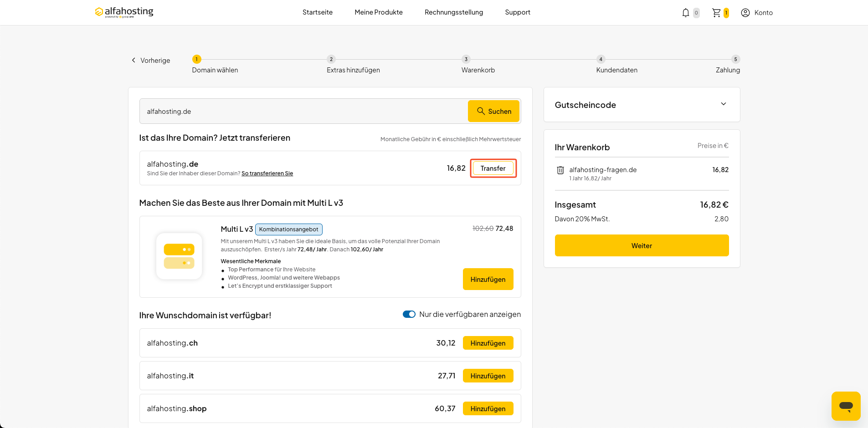Screen dimensions: 868x428
Task: Add Multi L v3 with Hinzufügen
Action: (x=488, y=279)
